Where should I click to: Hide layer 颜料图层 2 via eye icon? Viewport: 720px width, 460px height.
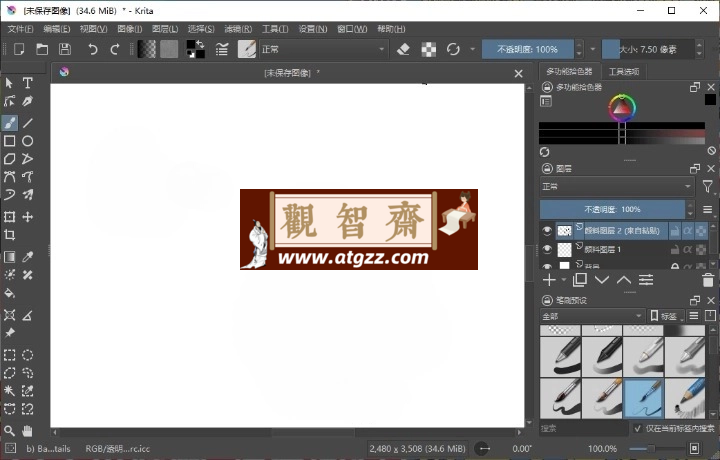coord(546,230)
